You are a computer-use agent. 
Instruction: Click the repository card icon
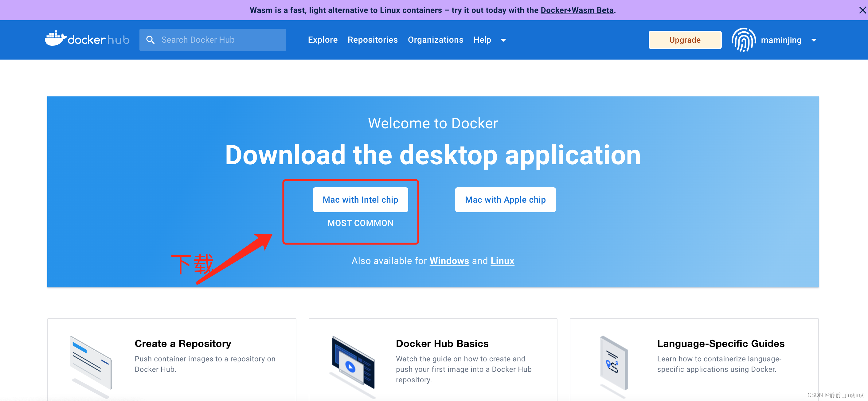pyautogui.click(x=90, y=363)
